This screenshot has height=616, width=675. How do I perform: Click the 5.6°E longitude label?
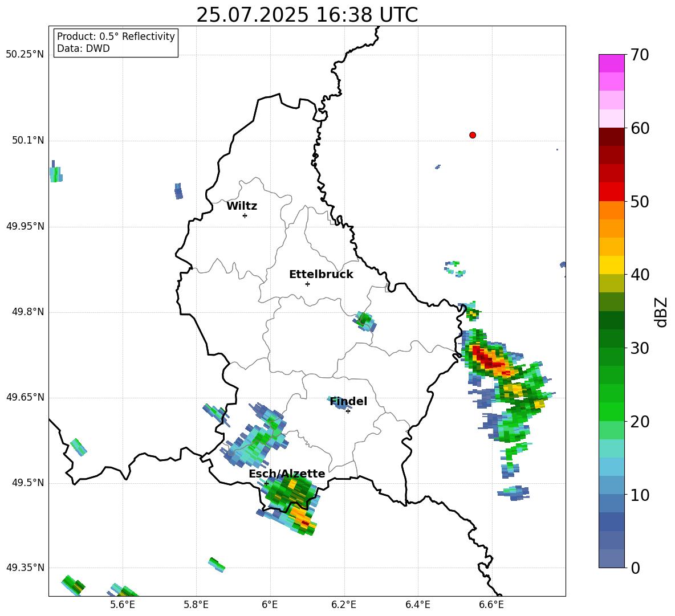[123, 605]
